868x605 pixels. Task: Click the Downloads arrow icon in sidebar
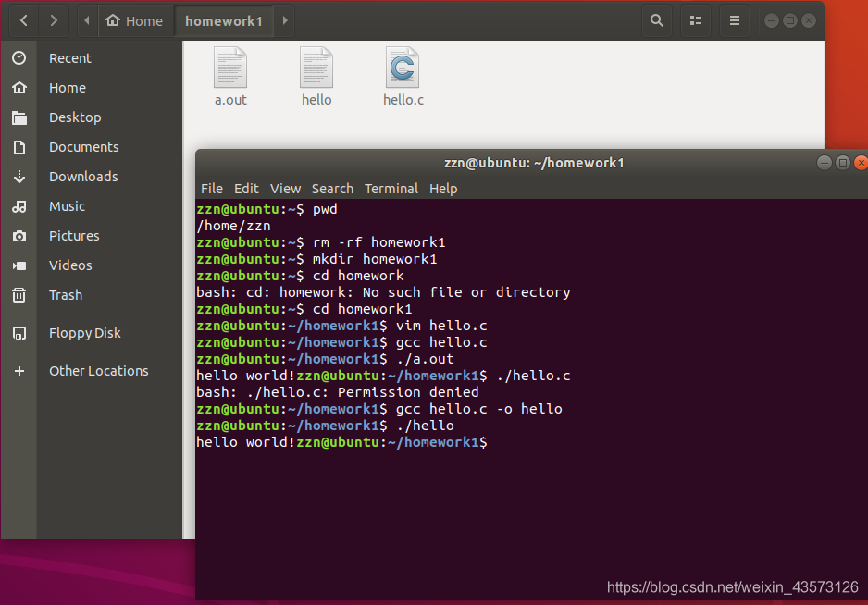pos(19,177)
